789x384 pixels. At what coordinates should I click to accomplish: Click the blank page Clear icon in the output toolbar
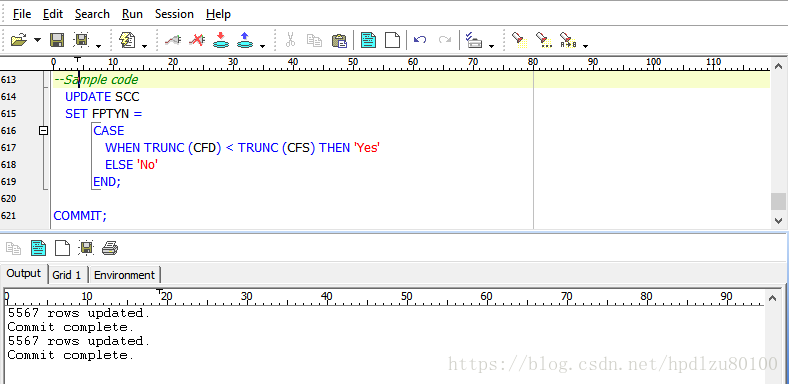click(x=62, y=248)
